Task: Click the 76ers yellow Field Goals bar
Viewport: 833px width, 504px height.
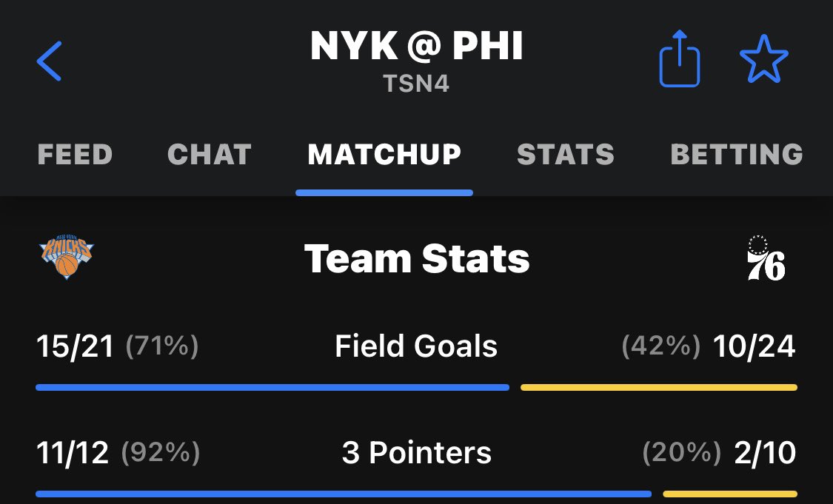Action: [659, 388]
